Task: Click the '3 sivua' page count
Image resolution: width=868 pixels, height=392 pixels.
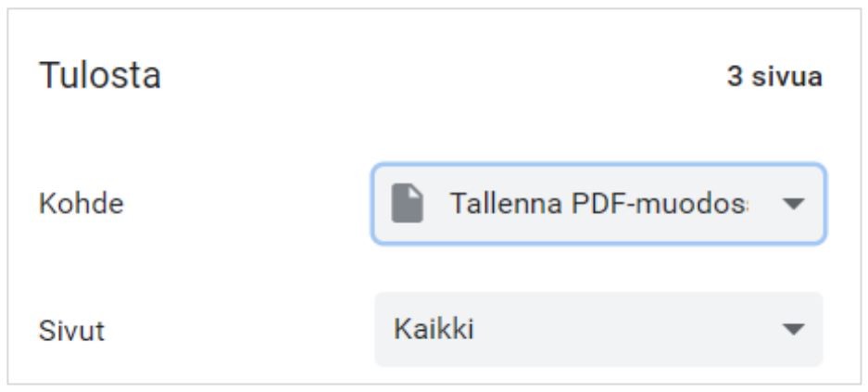Action: tap(774, 77)
